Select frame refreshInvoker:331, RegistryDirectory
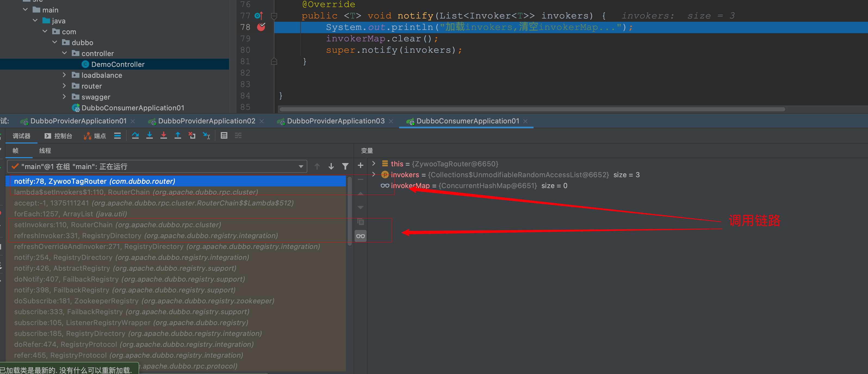 [176, 236]
